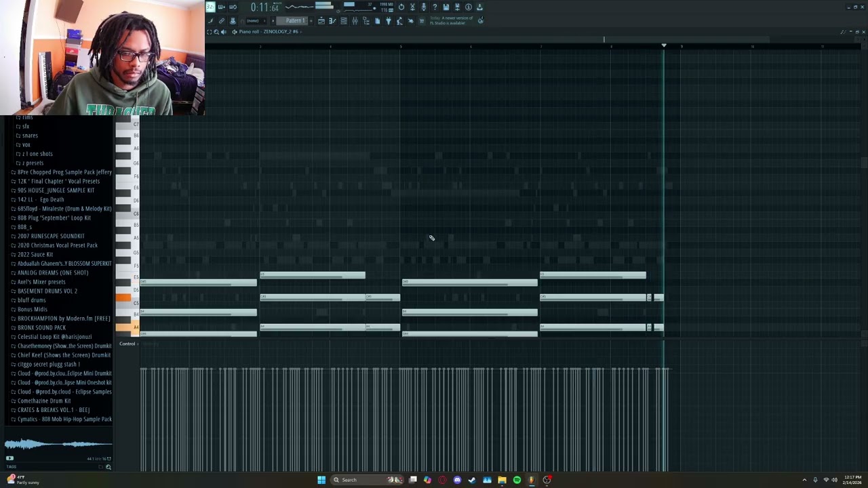Click the stamp hat icon
Screen dimensions: 868x488
[233, 21]
